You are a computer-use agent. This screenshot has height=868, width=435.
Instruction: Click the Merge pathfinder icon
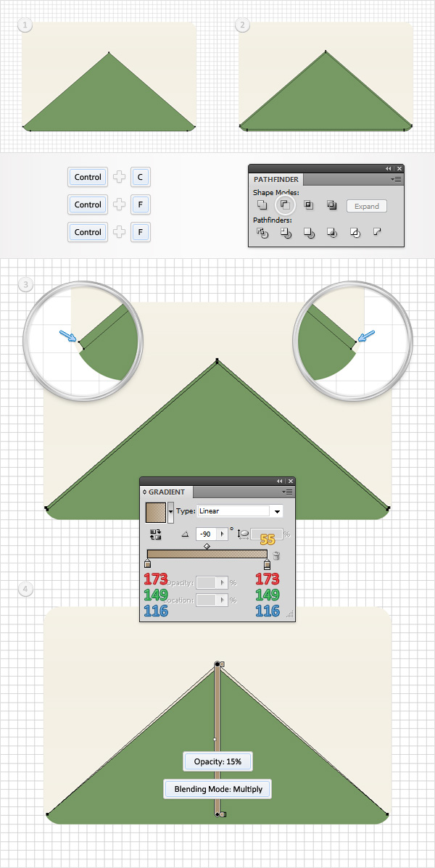coord(309,233)
